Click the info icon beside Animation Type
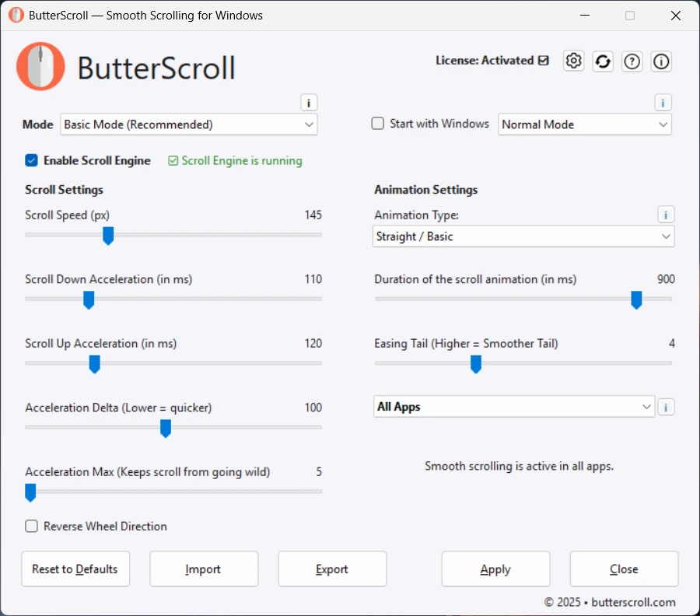 pyautogui.click(x=666, y=215)
